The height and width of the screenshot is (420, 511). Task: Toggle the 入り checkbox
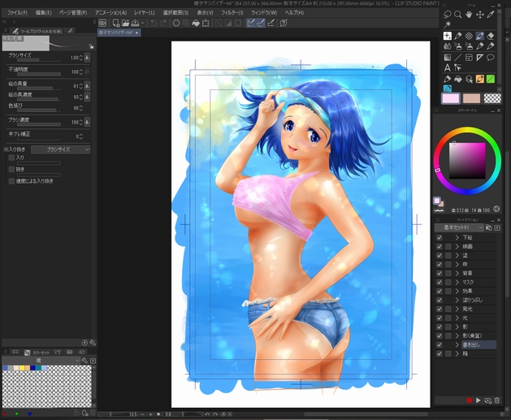11,158
